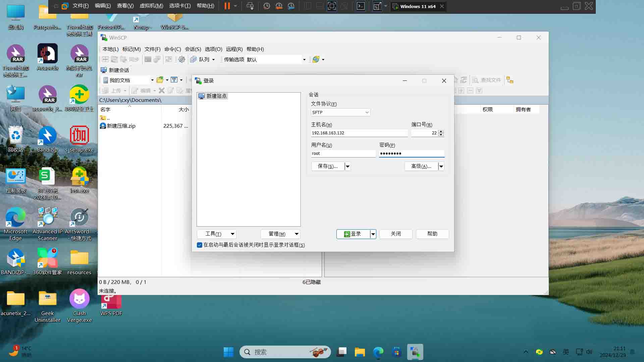Click the Send Ctrl+Alt+Del toolbar icon
This screenshot has width=644, height=362.
tap(250, 6)
